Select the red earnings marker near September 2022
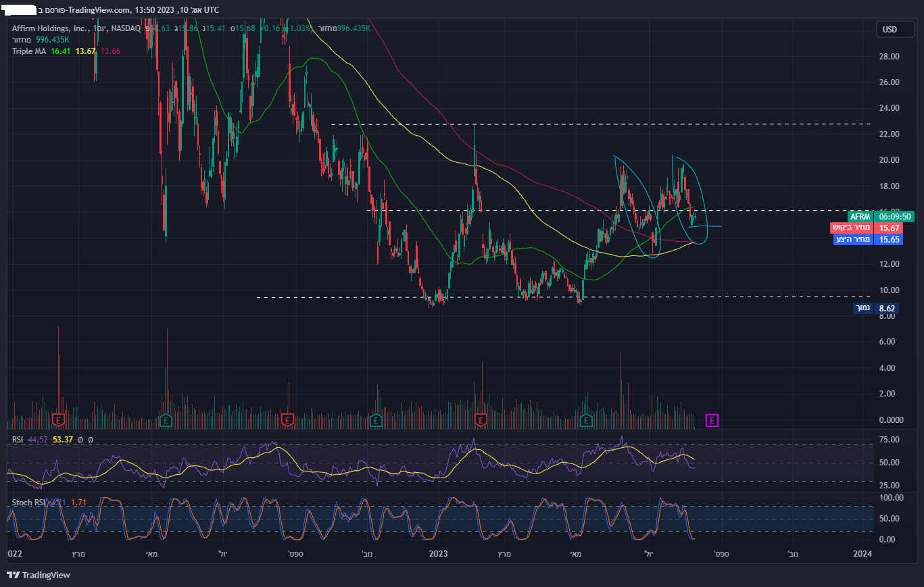The image size is (924, 587). [287, 421]
